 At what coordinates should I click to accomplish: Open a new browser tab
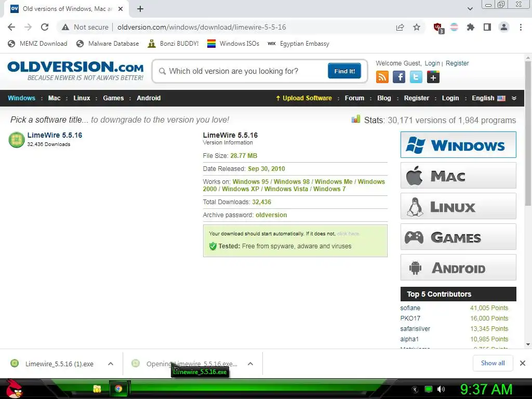coord(140,9)
